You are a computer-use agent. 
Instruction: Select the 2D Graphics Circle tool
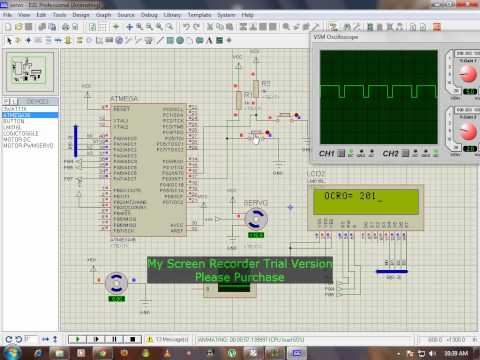(180, 41)
